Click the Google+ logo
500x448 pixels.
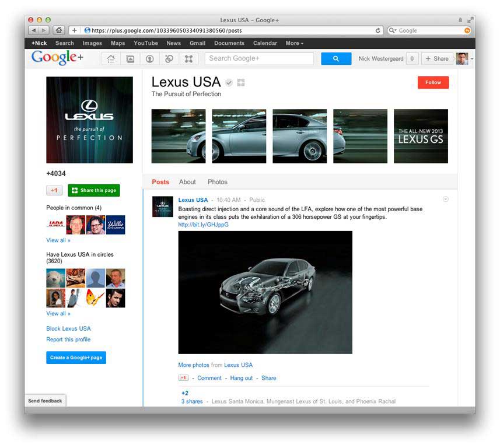click(57, 57)
